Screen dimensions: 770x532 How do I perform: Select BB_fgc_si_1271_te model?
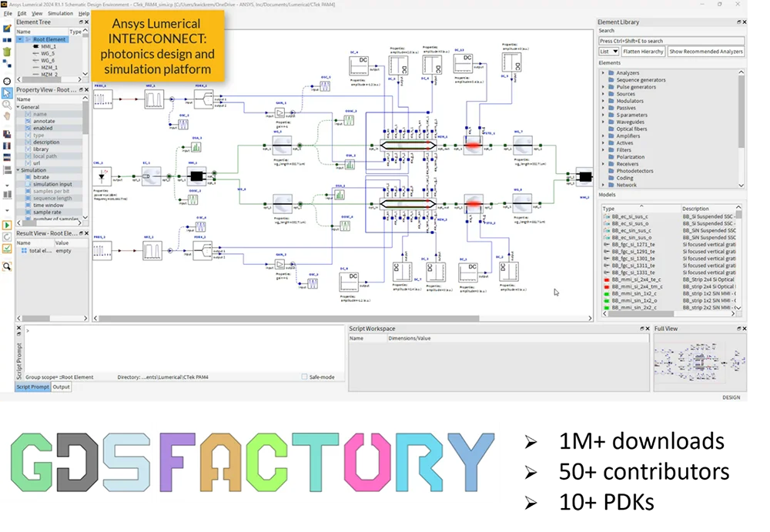pos(633,244)
